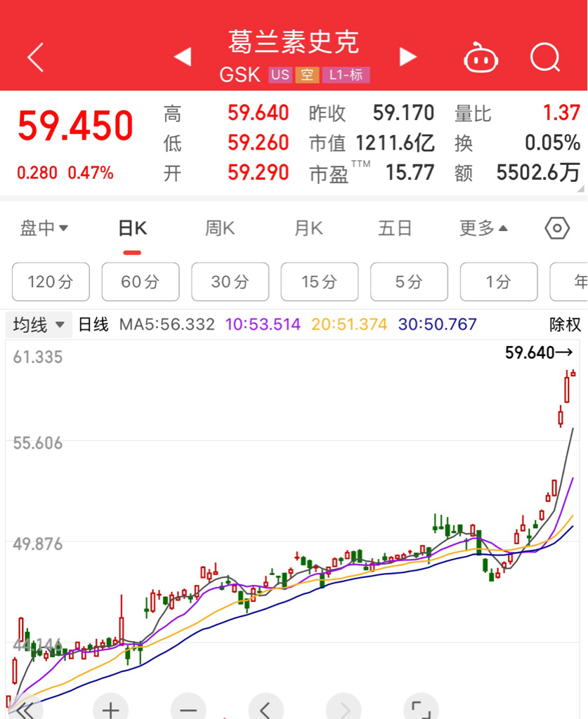Zoom out chart with minus button

point(188,709)
